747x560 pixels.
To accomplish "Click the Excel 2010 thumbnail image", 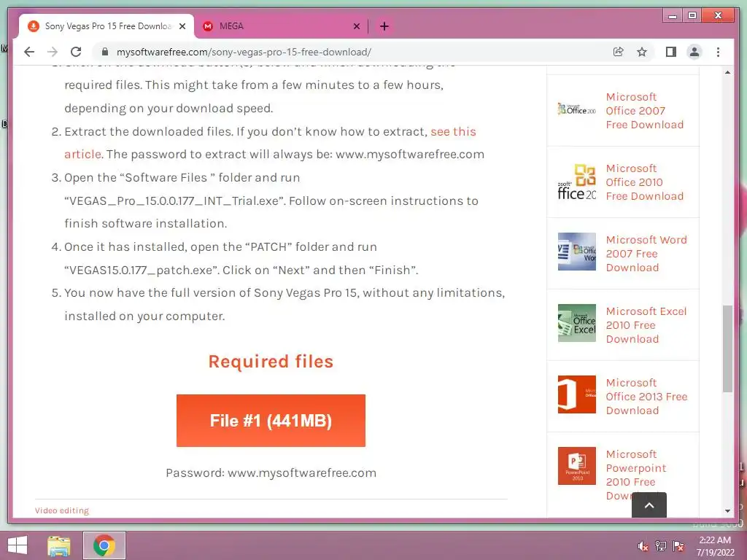I will [x=577, y=323].
